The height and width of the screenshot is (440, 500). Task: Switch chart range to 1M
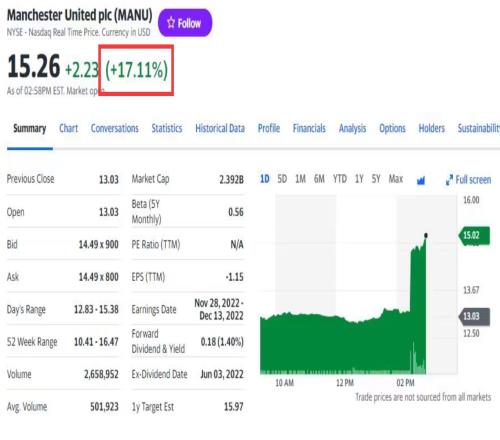(x=300, y=179)
